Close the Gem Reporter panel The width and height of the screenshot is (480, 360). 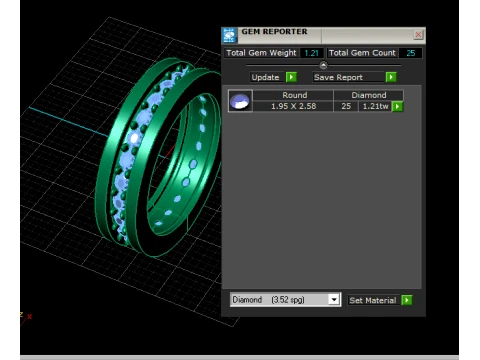coord(418,35)
